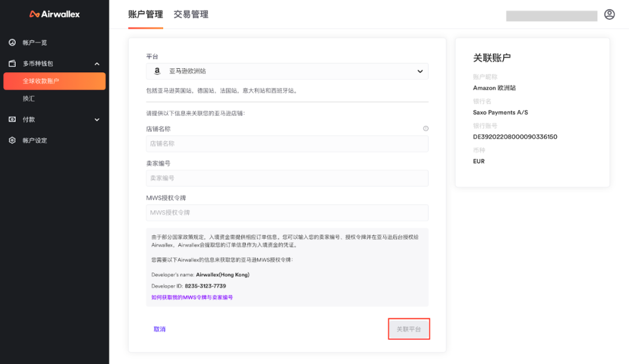Open the 如何获取我的MWS令牌与卖家编号 link

[191, 297]
